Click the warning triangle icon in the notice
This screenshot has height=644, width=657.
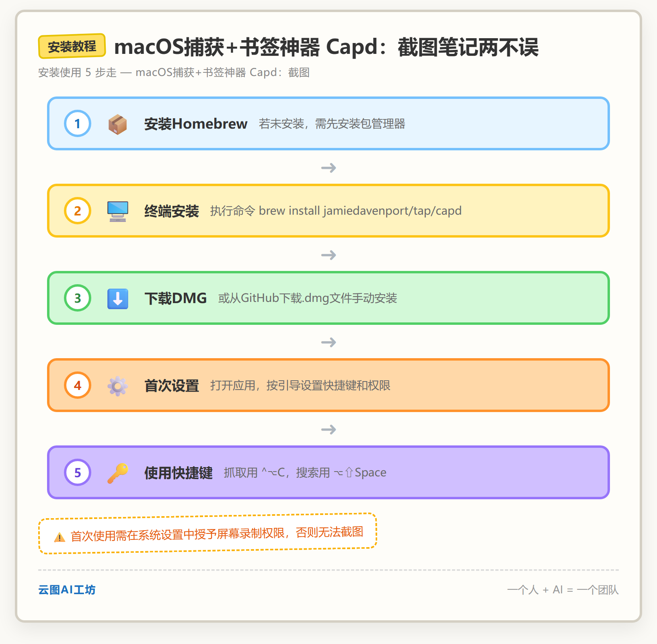(x=60, y=537)
